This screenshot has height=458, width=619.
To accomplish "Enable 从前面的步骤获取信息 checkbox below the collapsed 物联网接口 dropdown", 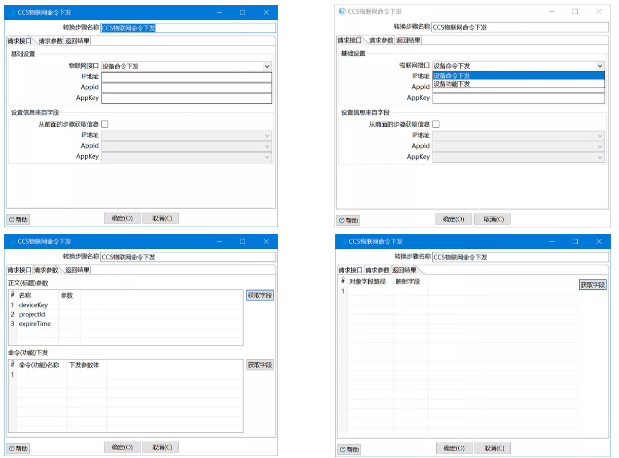I will click(104, 123).
